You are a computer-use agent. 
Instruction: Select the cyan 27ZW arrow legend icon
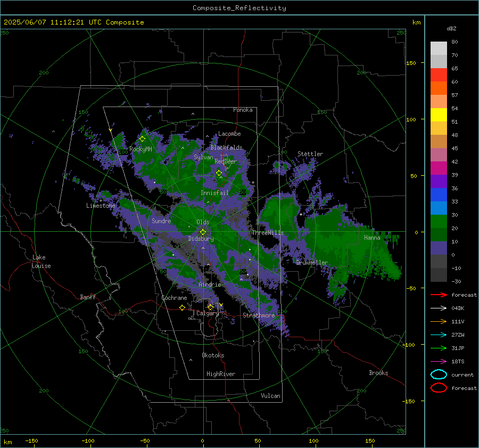pos(439,335)
